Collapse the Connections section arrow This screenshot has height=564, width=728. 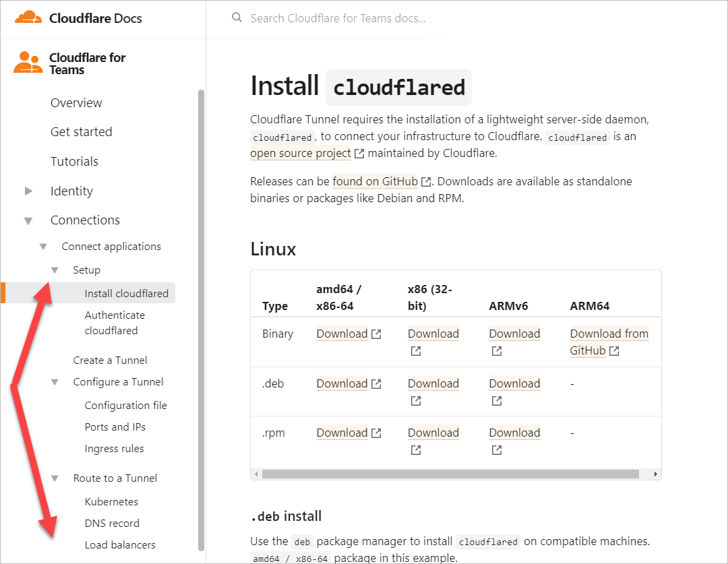[28, 221]
